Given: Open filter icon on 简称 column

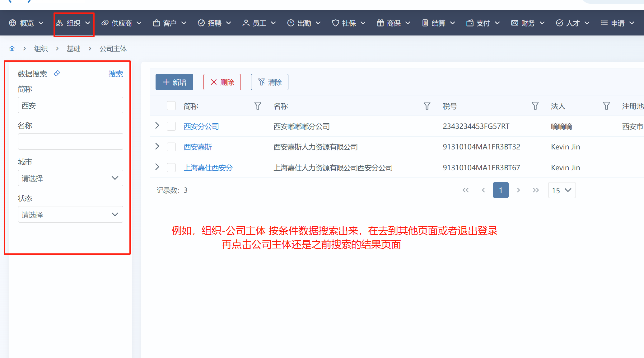Looking at the screenshot, I should point(258,106).
